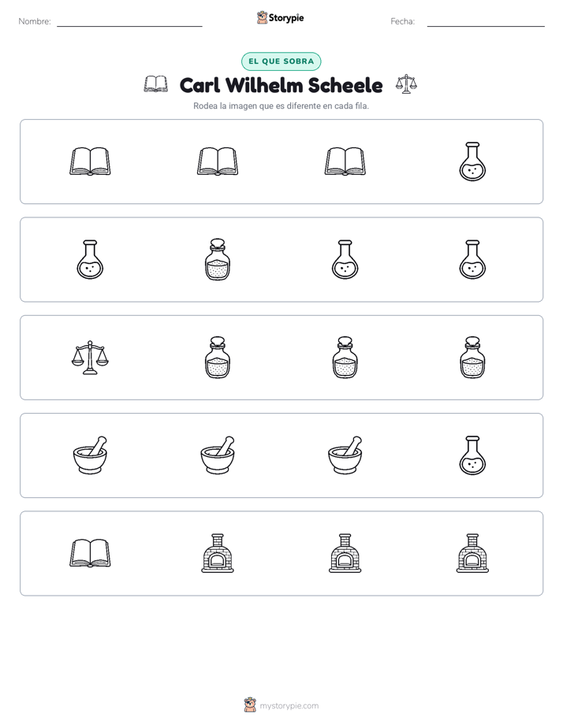Click the EL QUE SOBRA badge
This screenshot has width=563, height=728.
click(281, 61)
